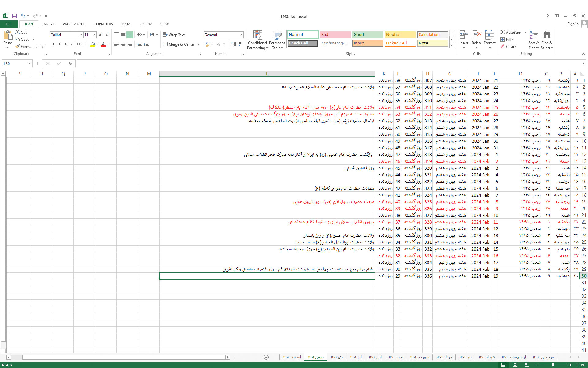Viewport: 588px width, 368px height.
Task: Apply the Good cell style
Action: tap(367, 34)
